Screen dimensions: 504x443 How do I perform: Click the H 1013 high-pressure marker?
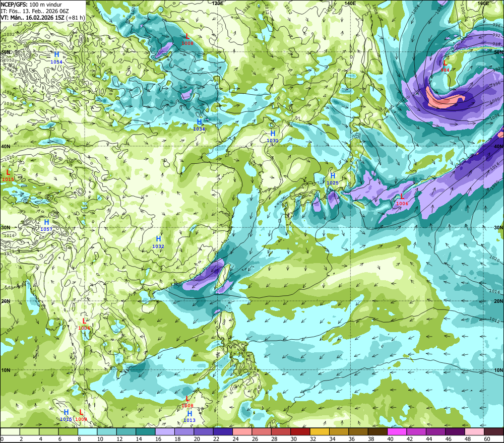pos(190,416)
